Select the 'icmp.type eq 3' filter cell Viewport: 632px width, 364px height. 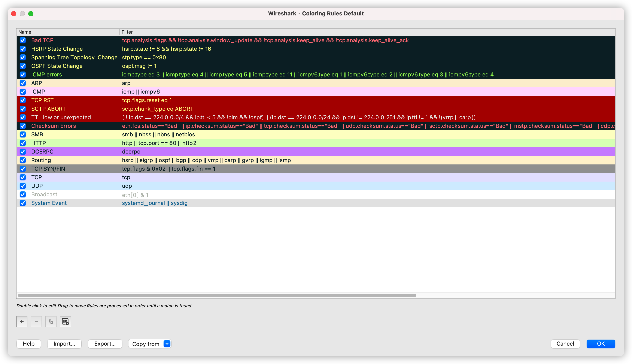(x=308, y=75)
